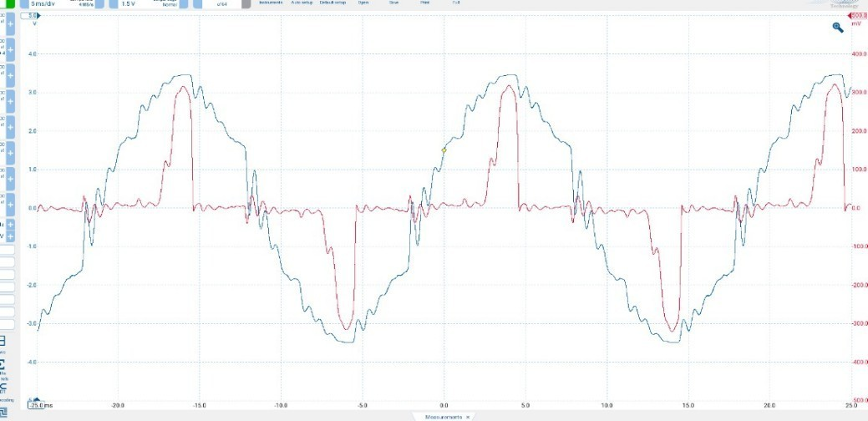
Task: Click Print in the top toolbar
Action: click(x=424, y=3)
